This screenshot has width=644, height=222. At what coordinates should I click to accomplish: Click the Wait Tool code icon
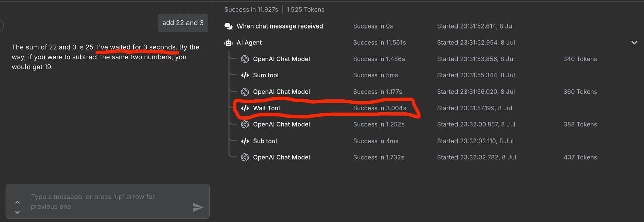tap(245, 108)
